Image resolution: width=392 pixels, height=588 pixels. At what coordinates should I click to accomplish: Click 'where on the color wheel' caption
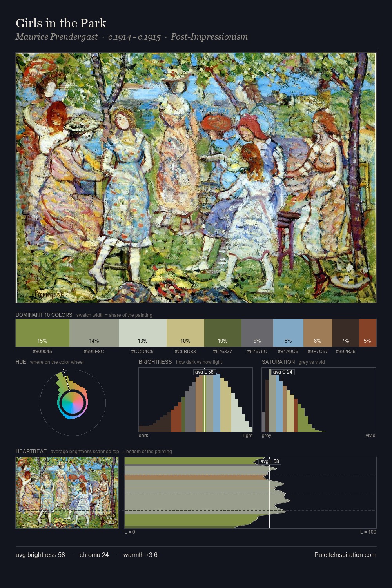point(57,362)
